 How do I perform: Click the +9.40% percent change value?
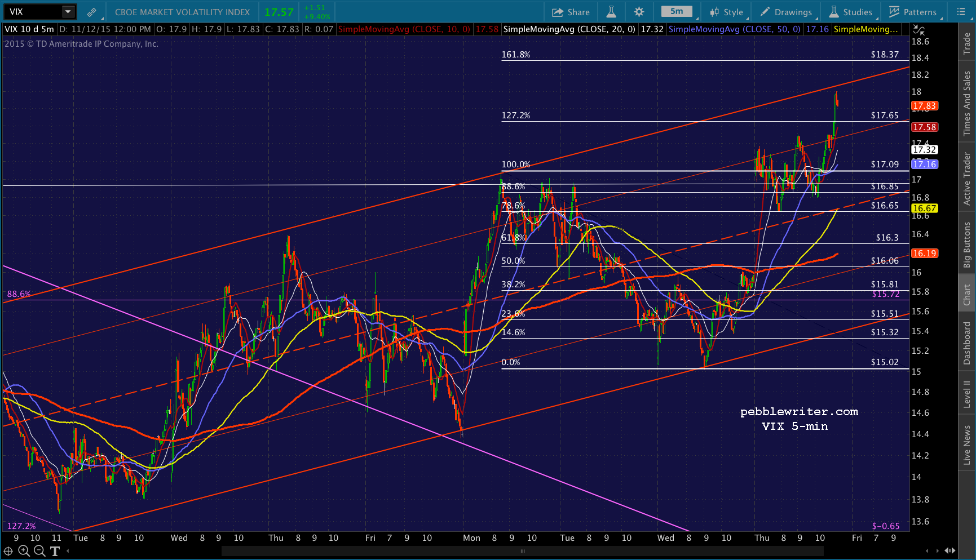click(317, 17)
